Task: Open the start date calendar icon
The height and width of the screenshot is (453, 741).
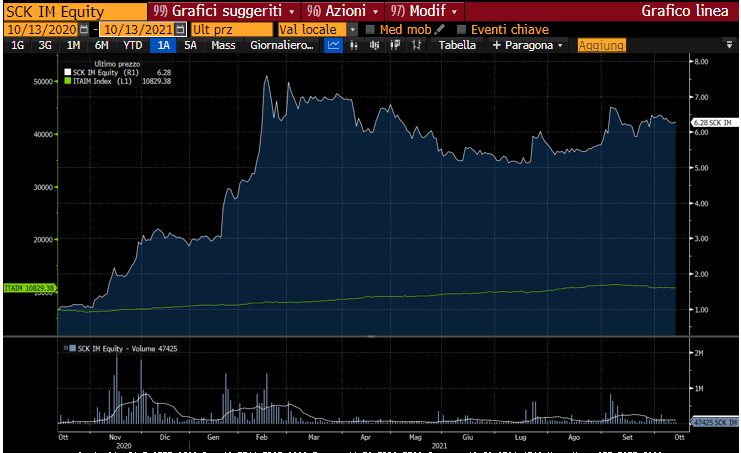Action: click(x=84, y=29)
